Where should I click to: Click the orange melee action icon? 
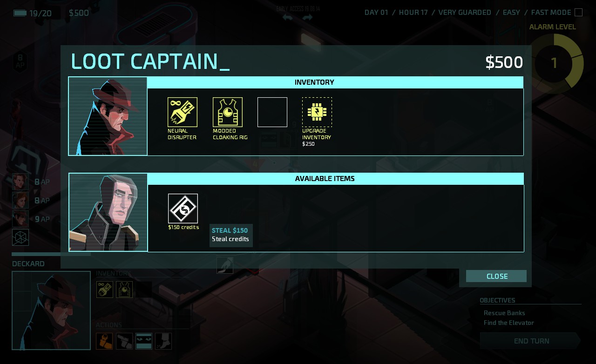[104, 341]
